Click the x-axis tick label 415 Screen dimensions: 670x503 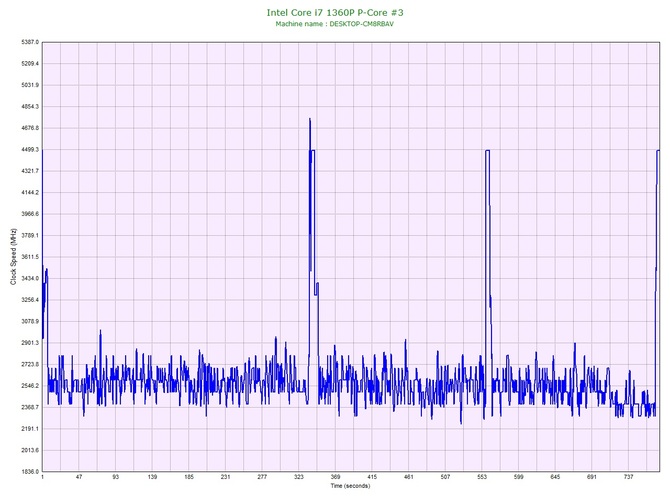(372, 477)
